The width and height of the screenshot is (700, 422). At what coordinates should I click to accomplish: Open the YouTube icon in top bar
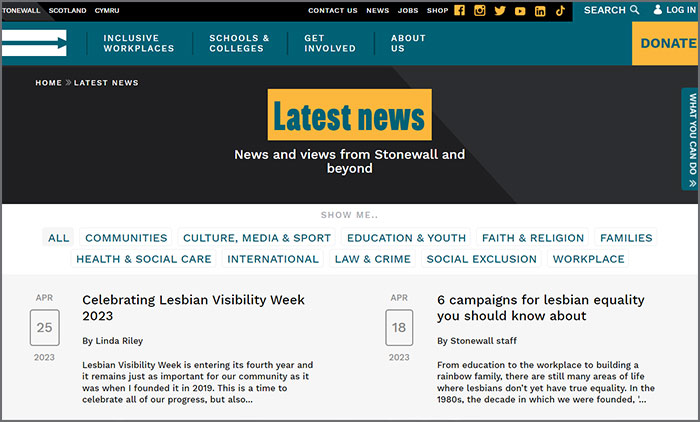tap(520, 11)
